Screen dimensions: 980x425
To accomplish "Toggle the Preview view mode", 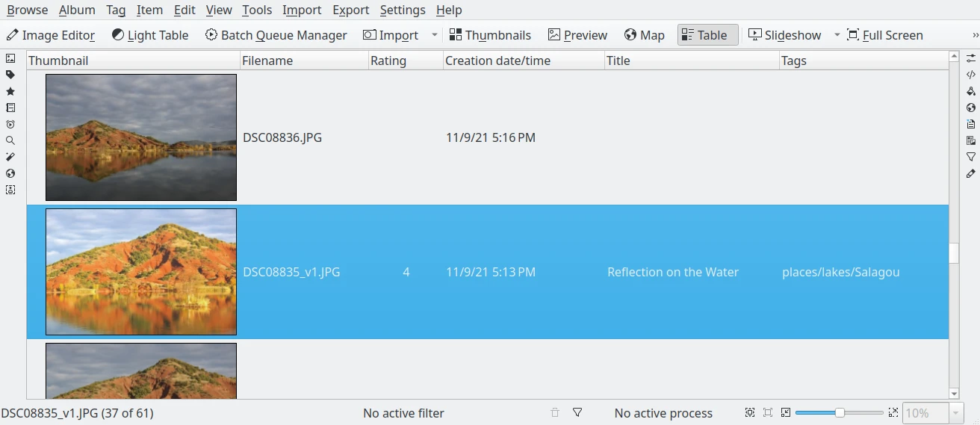I will pyautogui.click(x=577, y=35).
